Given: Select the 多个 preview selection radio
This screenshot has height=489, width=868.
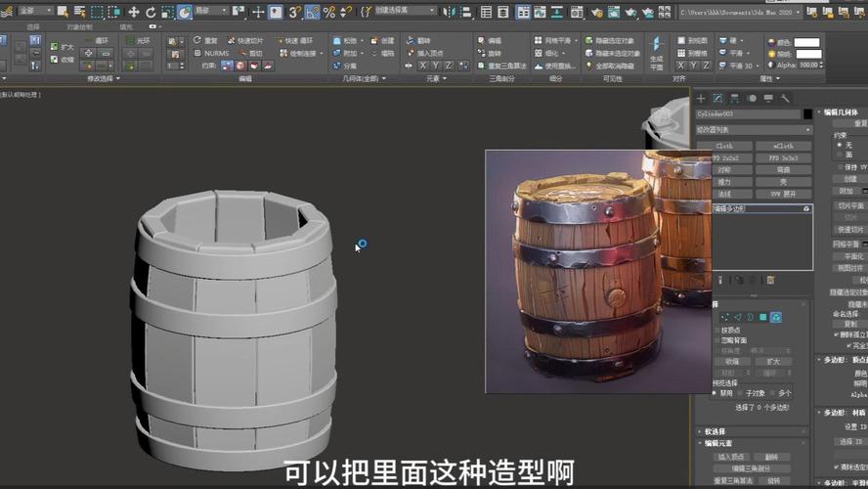Looking at the screenshot, I should [773, 393].
